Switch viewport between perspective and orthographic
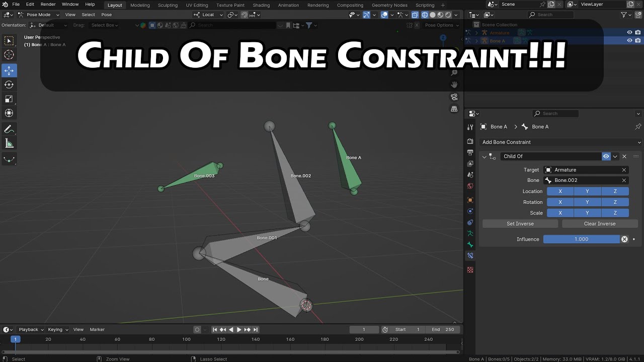 (454, 109)
